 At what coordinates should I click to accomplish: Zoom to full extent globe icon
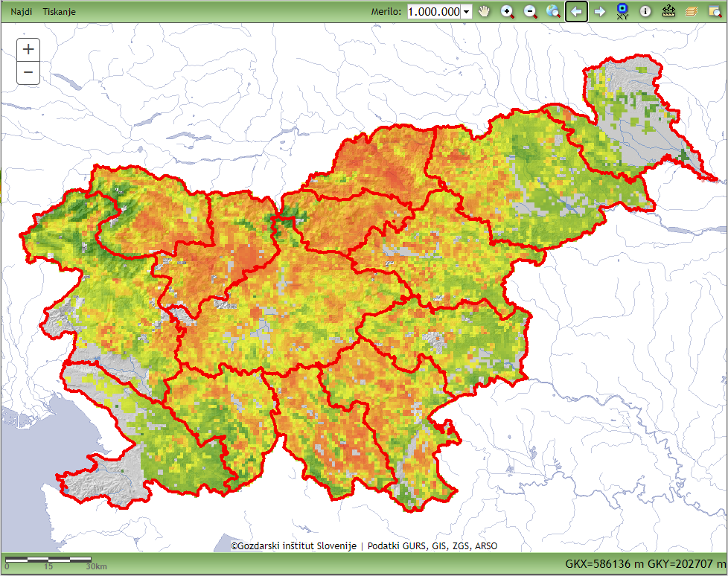click(553, 11)
